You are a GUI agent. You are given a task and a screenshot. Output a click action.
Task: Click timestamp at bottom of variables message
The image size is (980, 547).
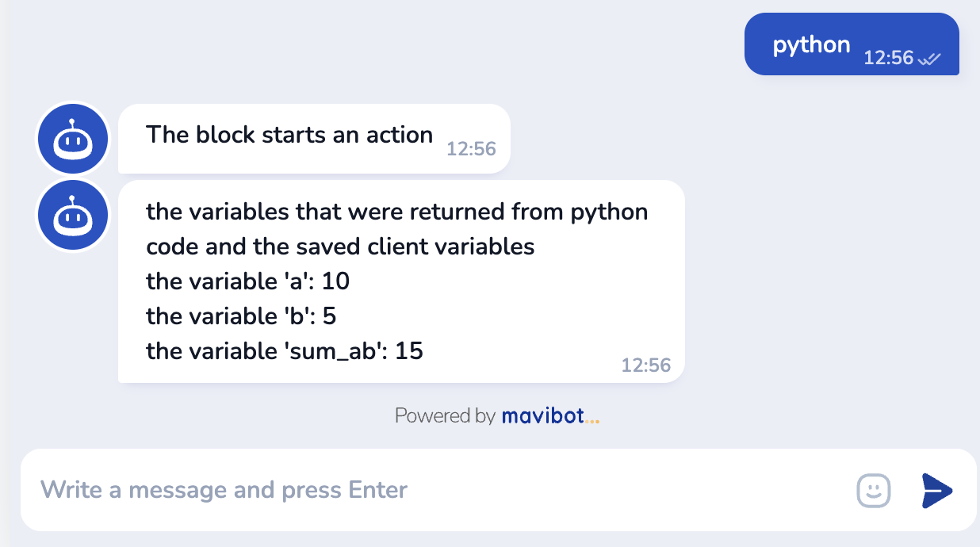click(646, 365)
